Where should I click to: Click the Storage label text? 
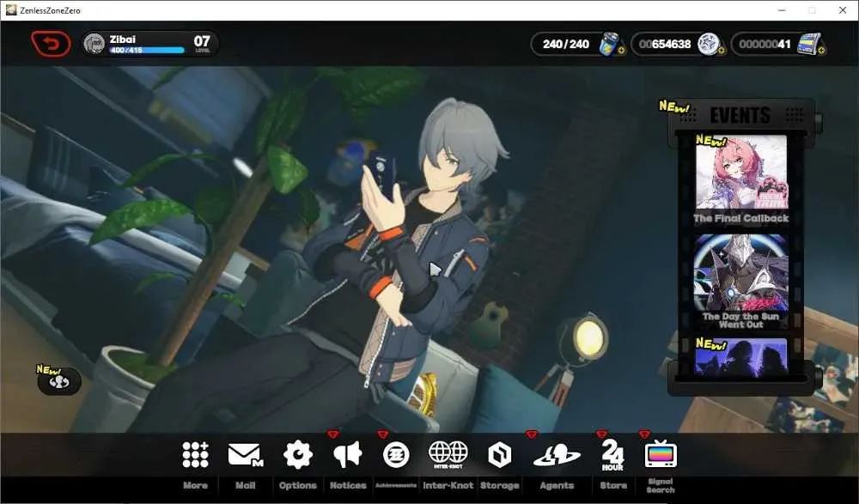499,485
